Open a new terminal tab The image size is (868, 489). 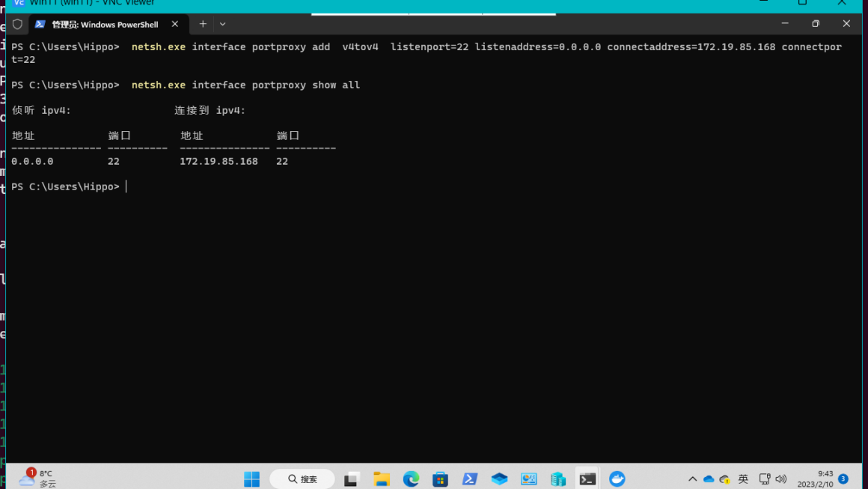pos(203,24)
